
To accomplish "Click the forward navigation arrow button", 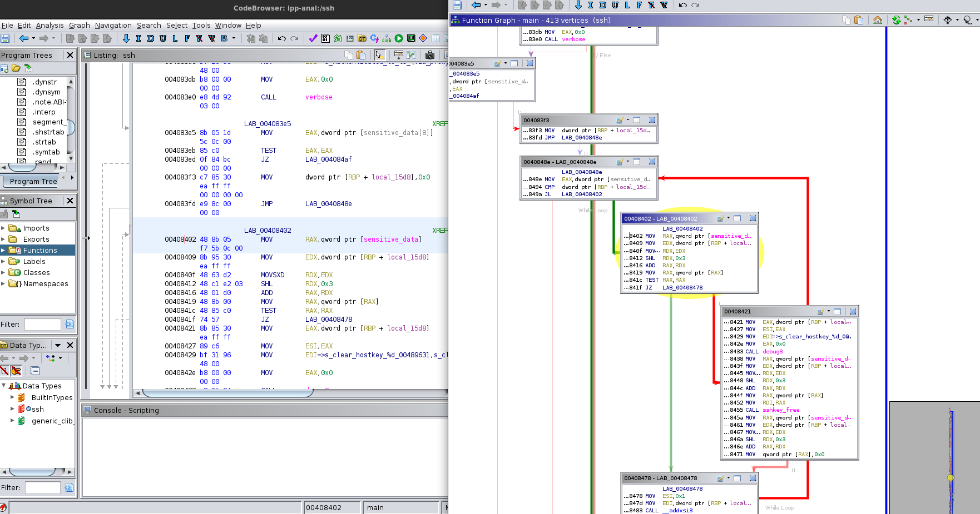I will tap(43, 38).
